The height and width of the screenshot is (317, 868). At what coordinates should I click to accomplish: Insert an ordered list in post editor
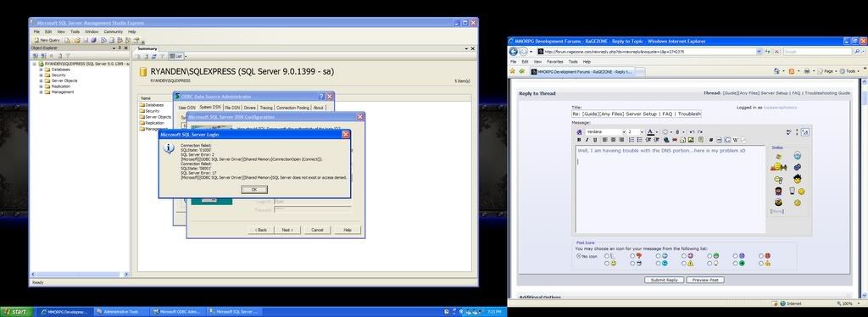click(x=632, y=139)
